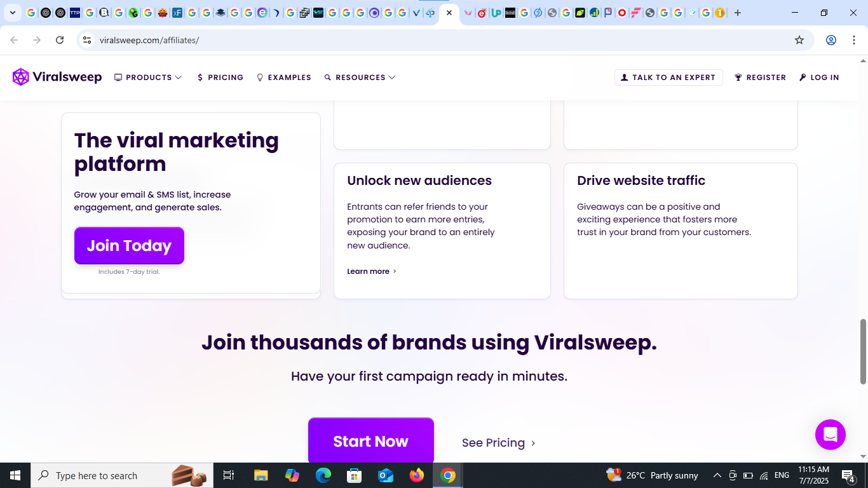This screenshot has width=868, height=488.
Task: Click the ENG language indicator
Action: coord(782,475)
